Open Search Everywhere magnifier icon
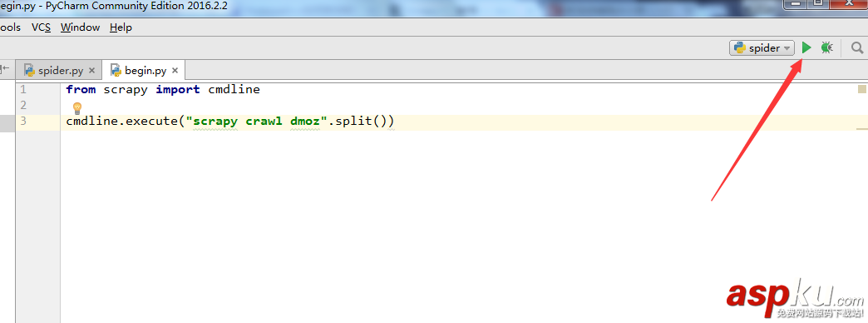The image size is (868, 323). 857,48
